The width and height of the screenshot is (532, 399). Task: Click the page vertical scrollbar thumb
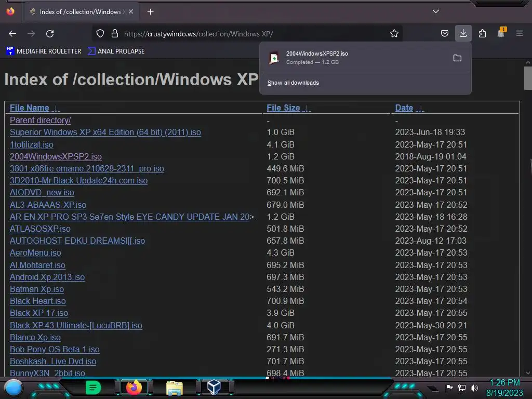click(528, 78)
